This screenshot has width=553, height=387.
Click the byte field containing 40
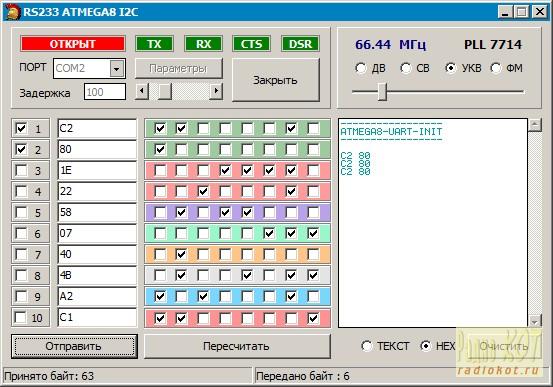[97, 254]
